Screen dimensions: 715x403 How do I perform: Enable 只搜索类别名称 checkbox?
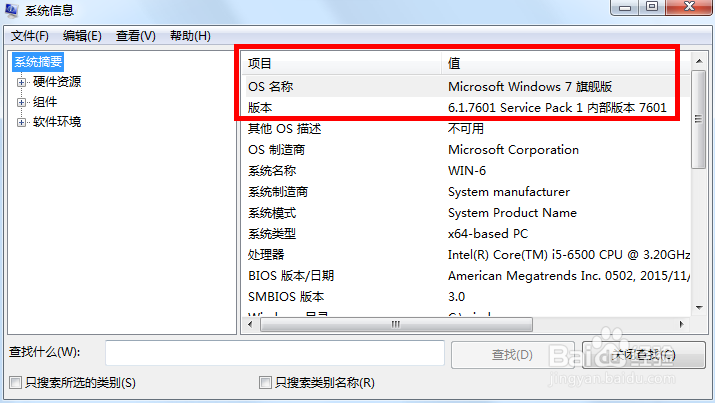(265, 383)
